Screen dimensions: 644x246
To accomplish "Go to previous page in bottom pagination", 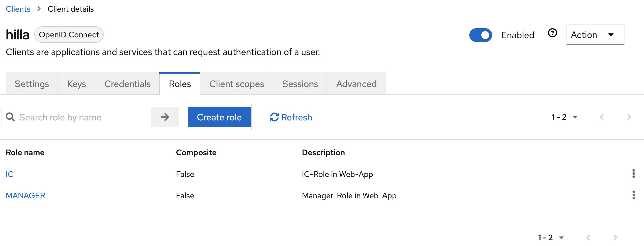I will coord(588,237).
